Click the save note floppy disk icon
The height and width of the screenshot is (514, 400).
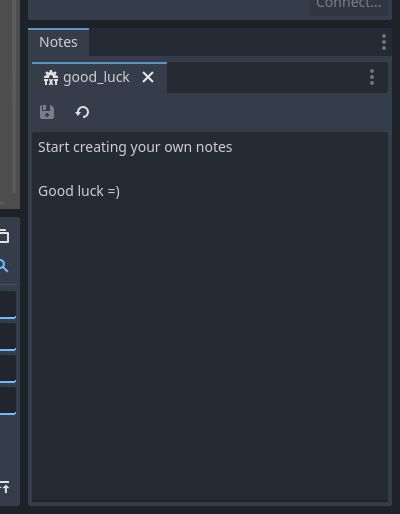coord(47,112)
